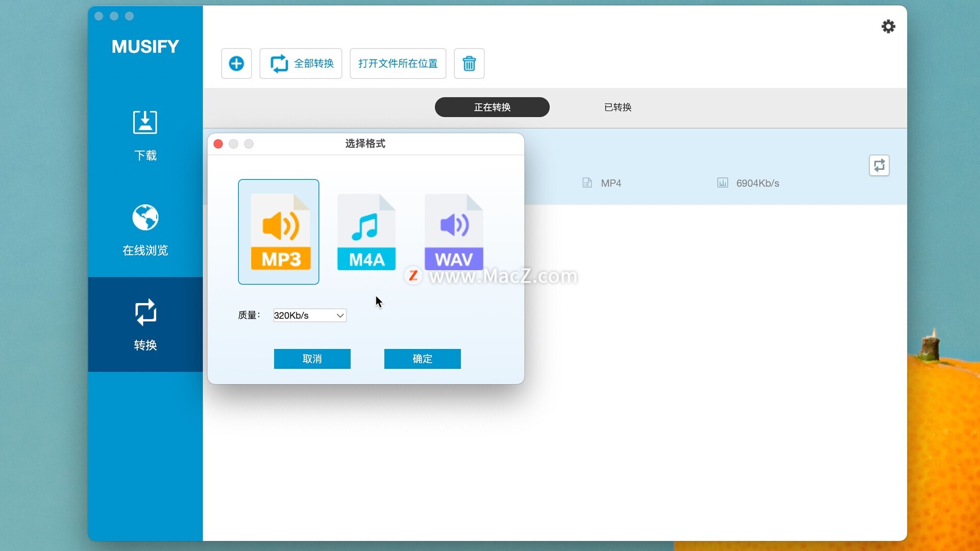Viewport: 980px width, 551px height.
Task: Switch to the 正在转换 tab
Action: pyautogui.click(x=492, y=107)
